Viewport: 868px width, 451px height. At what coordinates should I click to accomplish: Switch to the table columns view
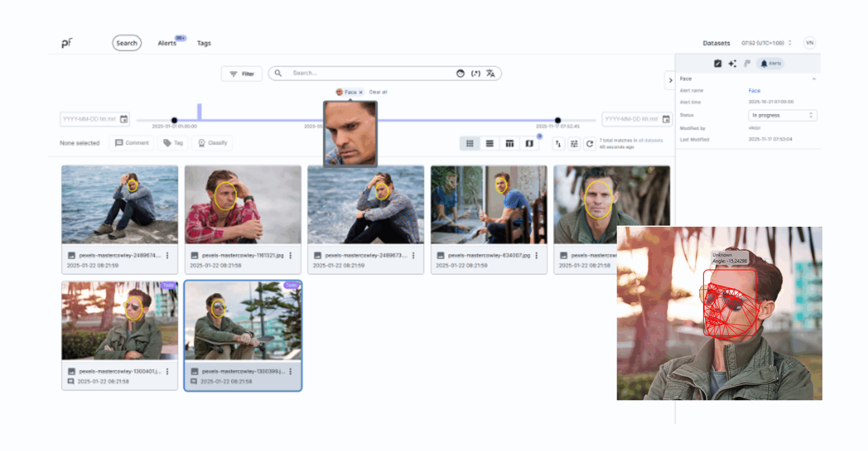tap(509, 144)
